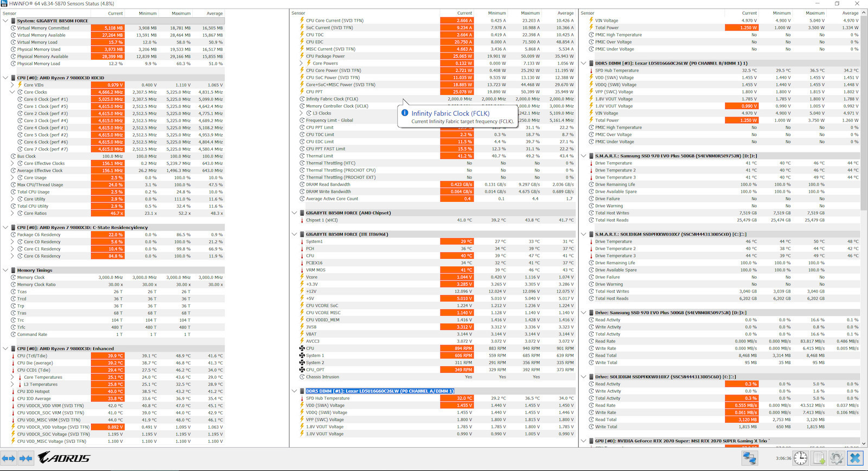Select the highlighted DDR5 DIMM [#1] Lexar header

tap(380, 391)
